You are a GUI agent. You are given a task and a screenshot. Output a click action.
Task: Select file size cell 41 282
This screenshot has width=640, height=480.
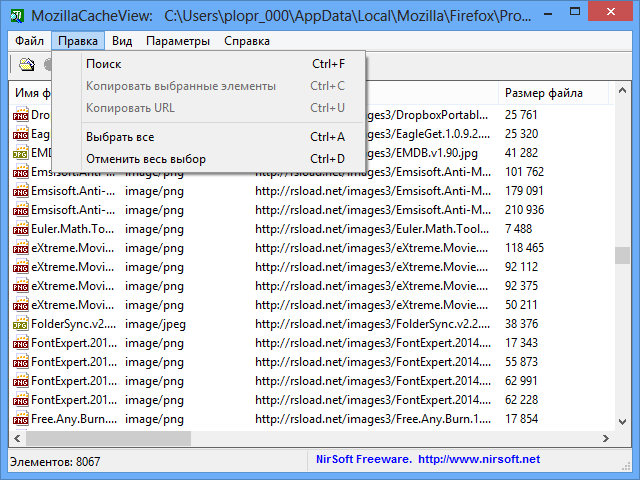tap(521, 153)
